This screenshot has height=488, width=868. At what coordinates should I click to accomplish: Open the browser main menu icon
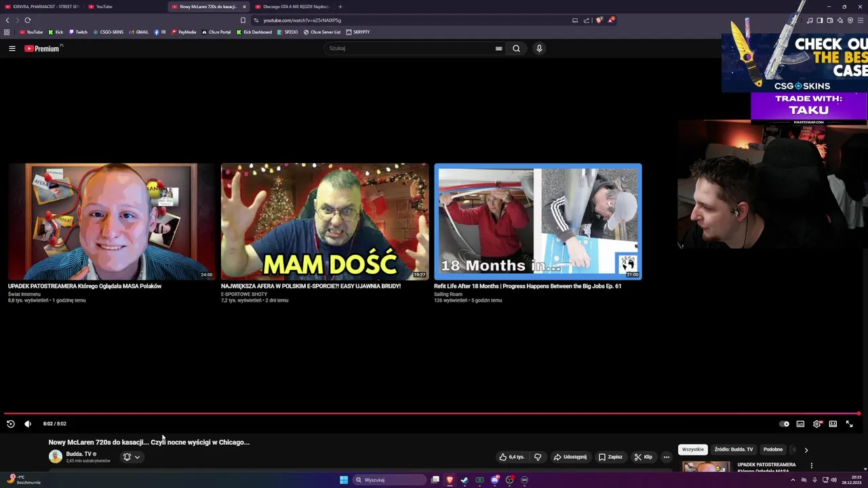click(861, 20)
